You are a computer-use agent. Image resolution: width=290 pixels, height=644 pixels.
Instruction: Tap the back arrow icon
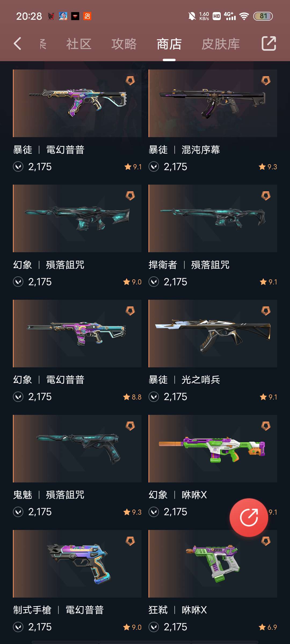coord(17,44)
